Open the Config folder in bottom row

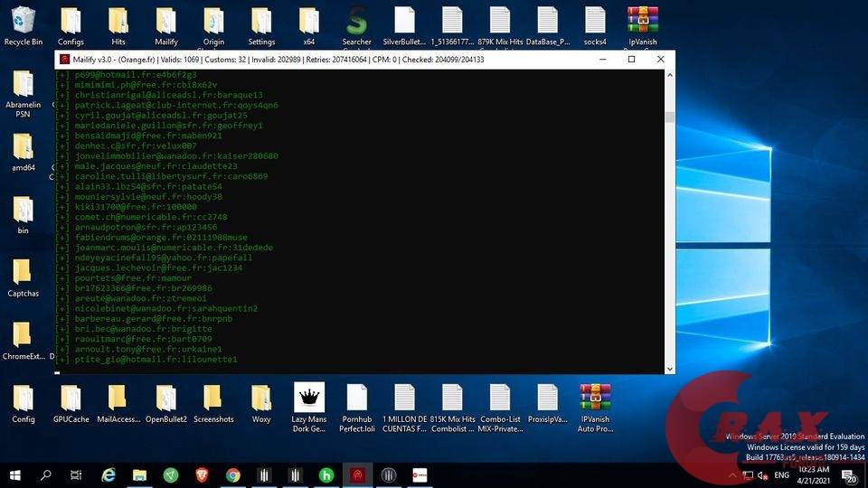[x=23, y=404]
